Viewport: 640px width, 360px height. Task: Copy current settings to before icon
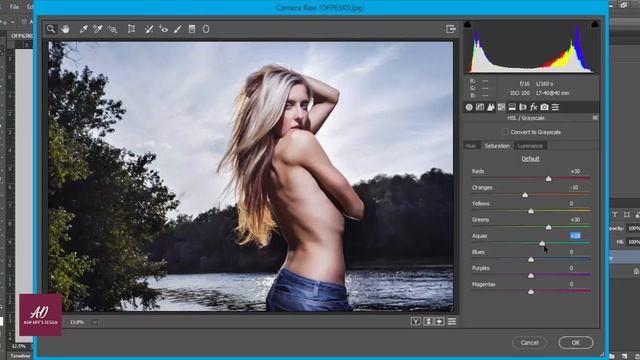click(440, 321)
